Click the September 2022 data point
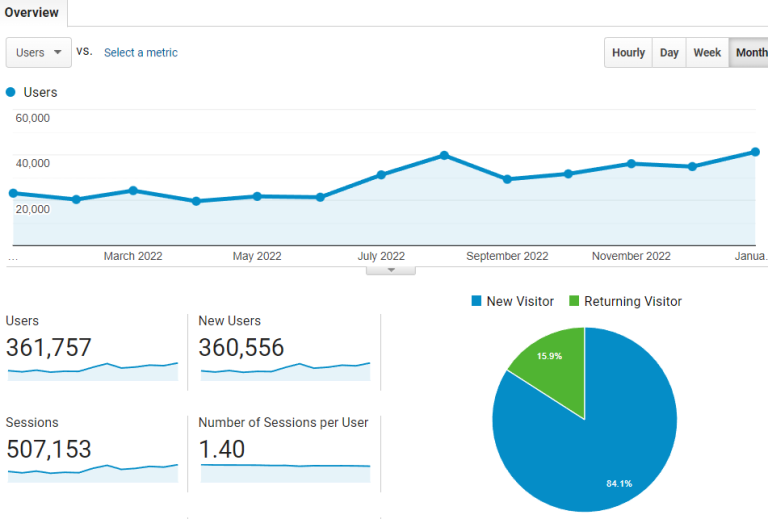 (507, 179)
